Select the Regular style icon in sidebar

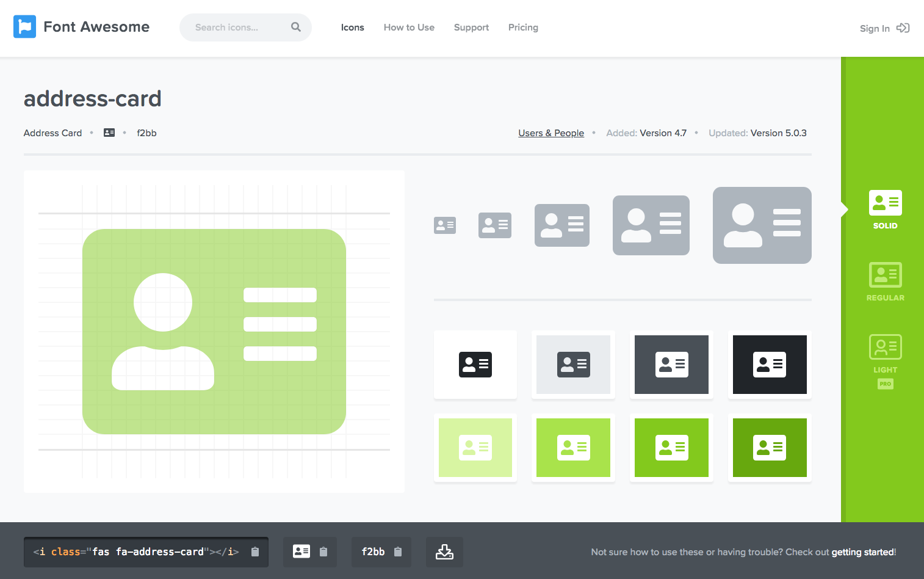885,275
